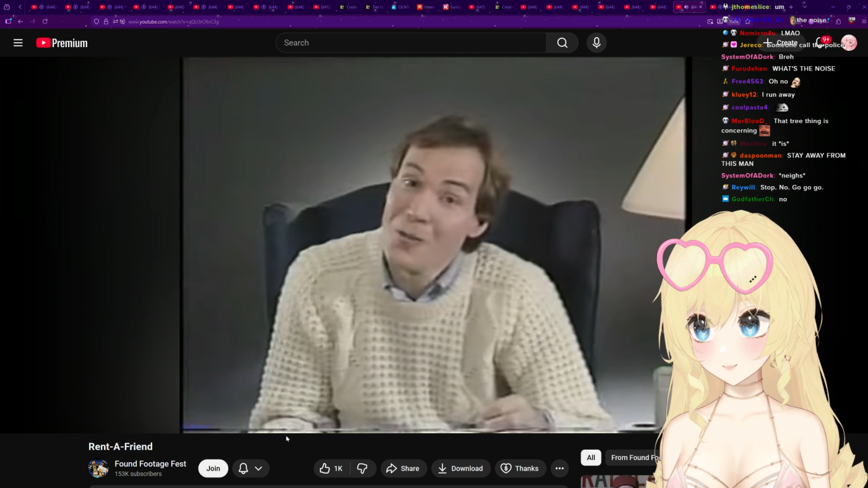Go to YouTube Premium home logo

62,43
